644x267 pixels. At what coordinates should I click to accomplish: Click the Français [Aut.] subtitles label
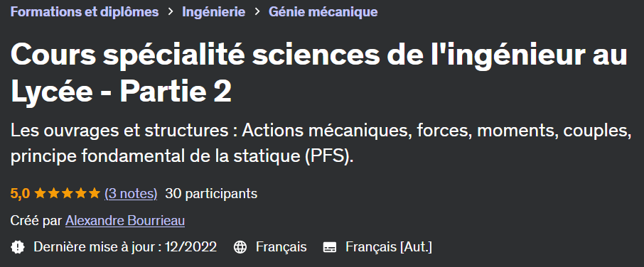point(389,247)
